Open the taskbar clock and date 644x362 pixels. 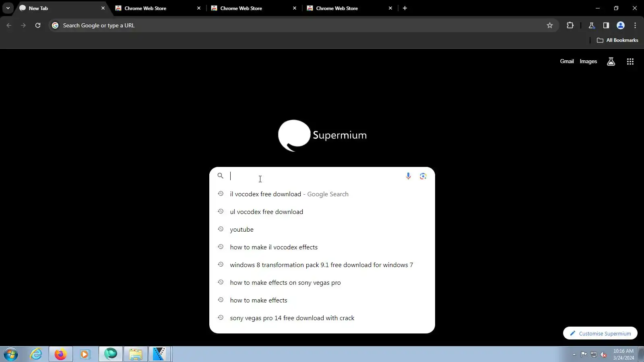click(623, 354)
